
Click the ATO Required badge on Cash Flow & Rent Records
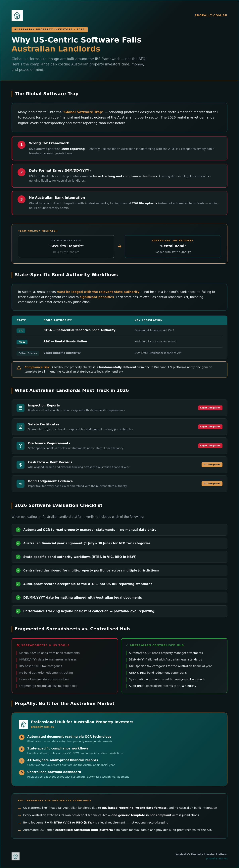212,465
